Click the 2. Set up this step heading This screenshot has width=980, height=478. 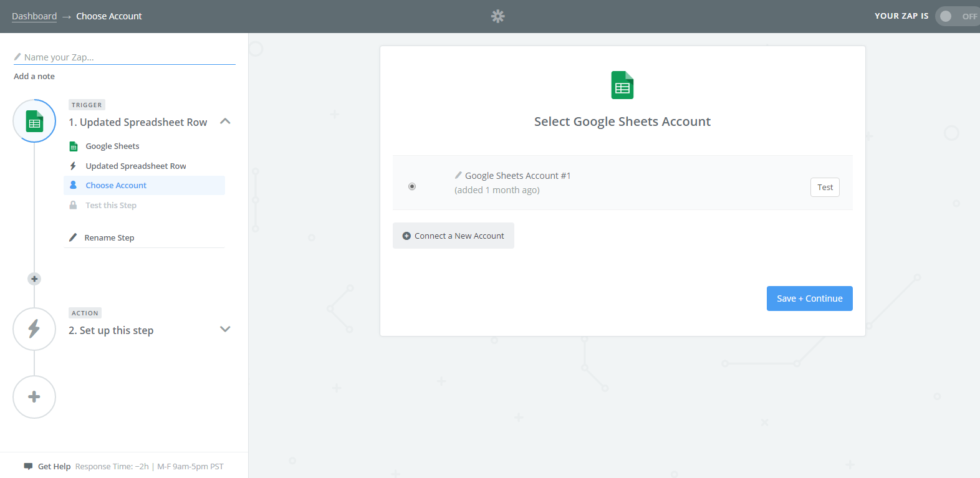point(111,330)
